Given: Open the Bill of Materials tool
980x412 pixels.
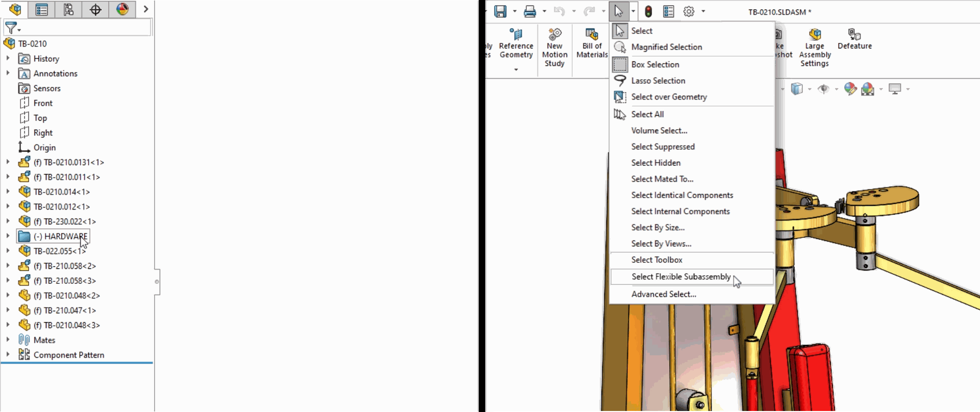Looking at the screenshot, I should pyautogui.click(x=592, y=44).
